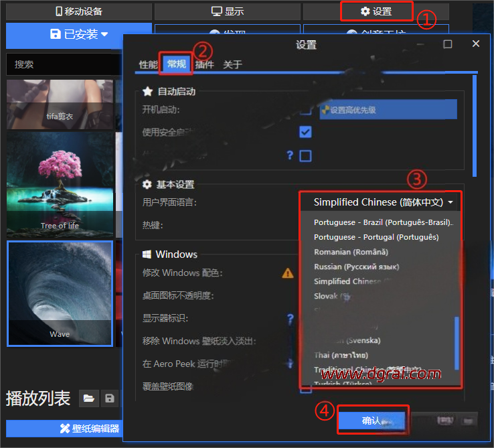
Task: Open the 已安装 installed dropdown
Action: [x=78, y=34]
